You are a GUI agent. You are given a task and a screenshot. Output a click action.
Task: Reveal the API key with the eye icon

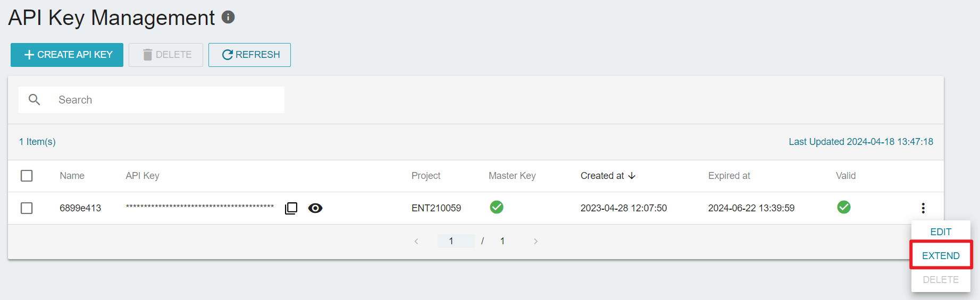315,208
